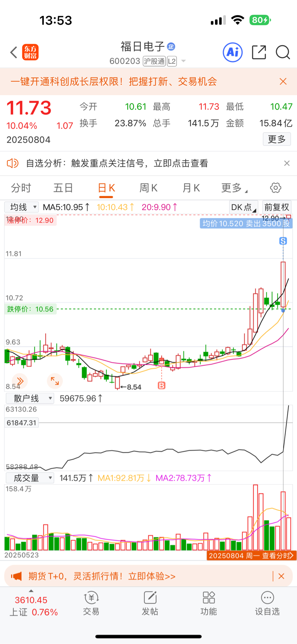Screen dimensions: 297x644
Task: Tap the speaker icon beside 自选分析
Action: [x=13, y=163]
